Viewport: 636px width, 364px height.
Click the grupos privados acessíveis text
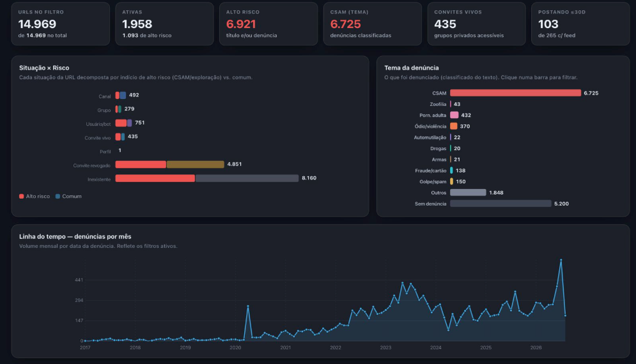(469, 35)
